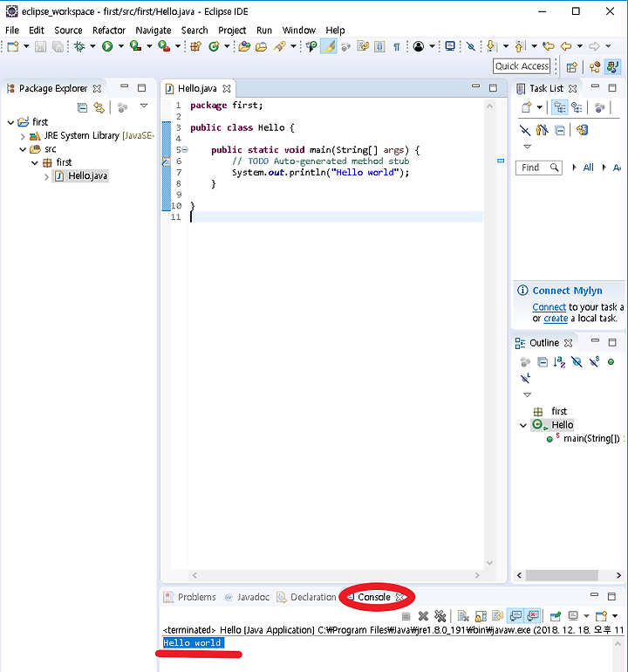Open the Run button dropdown arrow
Viewport: 628px width, 672px height.
tap(120, 46)
